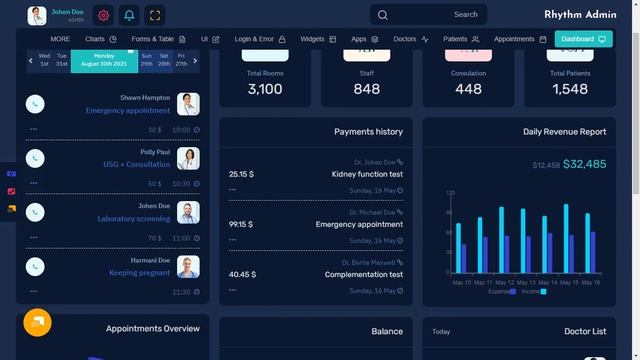Open more options for Polly Paul appointment
The image size is (640, 360).
coord(33,183)
